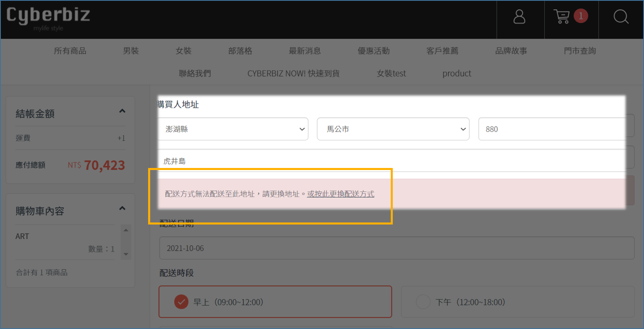Go to 客戶推薦 page
Image resolution: width=644 pixels, height=329 pixels.
(x=442, y=51)
